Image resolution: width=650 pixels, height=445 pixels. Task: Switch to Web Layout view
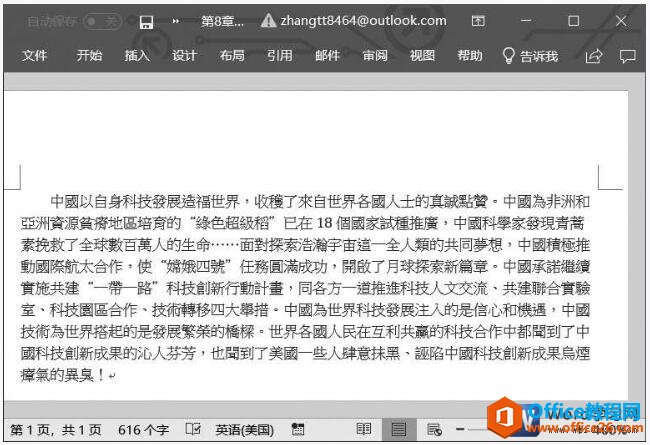pyautogui.click(x=433, y=429)
